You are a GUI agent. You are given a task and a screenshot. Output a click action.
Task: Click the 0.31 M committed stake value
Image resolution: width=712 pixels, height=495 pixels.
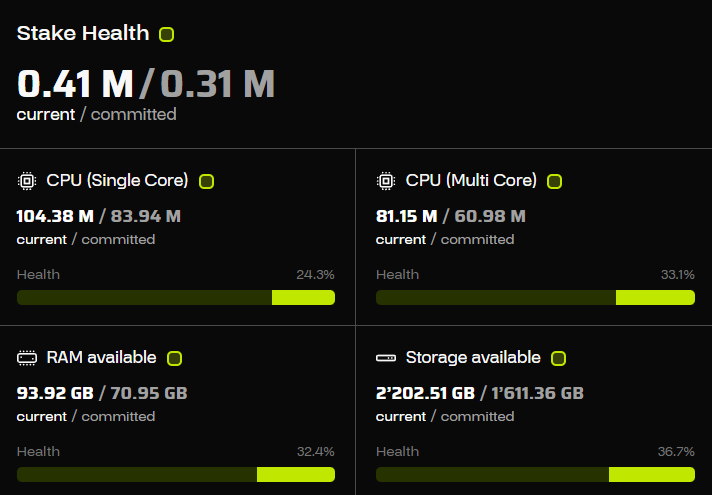[217, 83]
